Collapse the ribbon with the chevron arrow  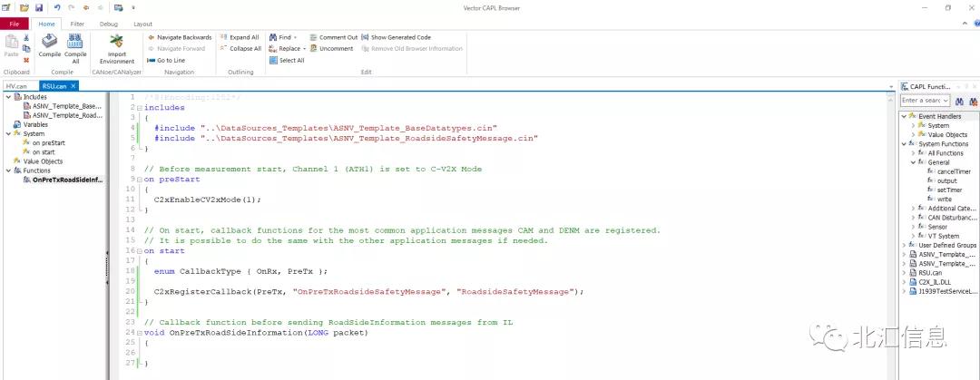tap(965, 24)
